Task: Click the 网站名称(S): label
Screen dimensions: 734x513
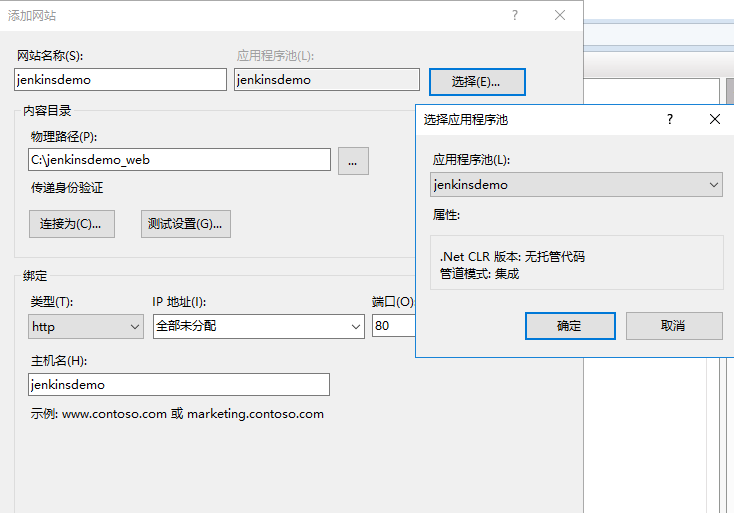Action: click(x=50, y=56)
